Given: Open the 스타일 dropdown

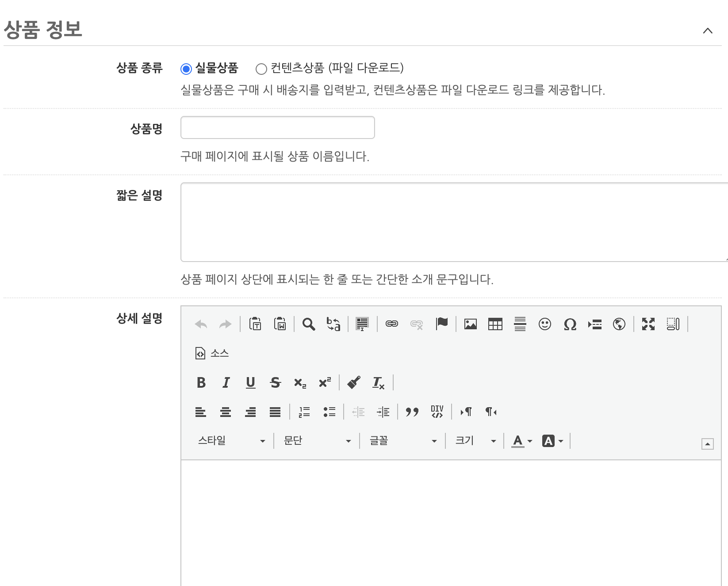Looking at the screenshot, I should click(231, 441).
